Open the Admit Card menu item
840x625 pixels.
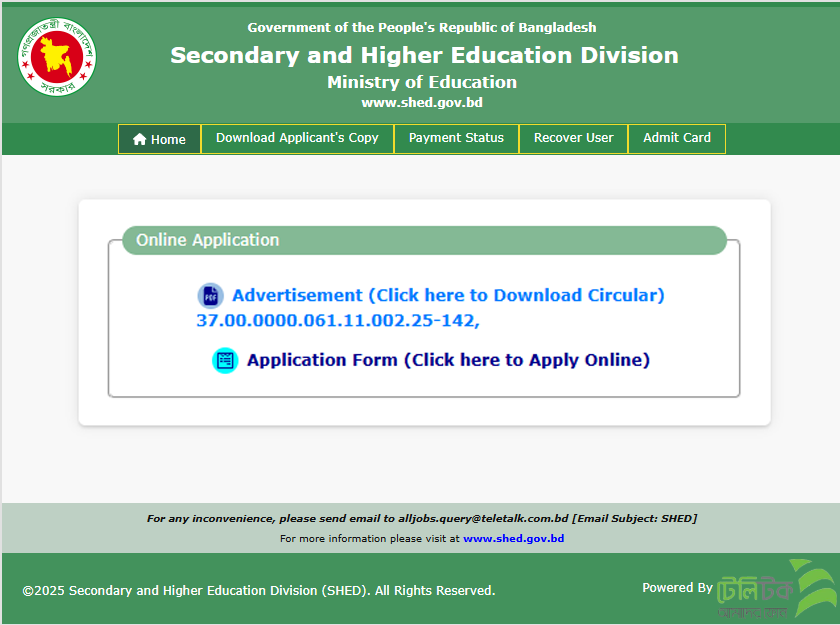tap(676, 138)
